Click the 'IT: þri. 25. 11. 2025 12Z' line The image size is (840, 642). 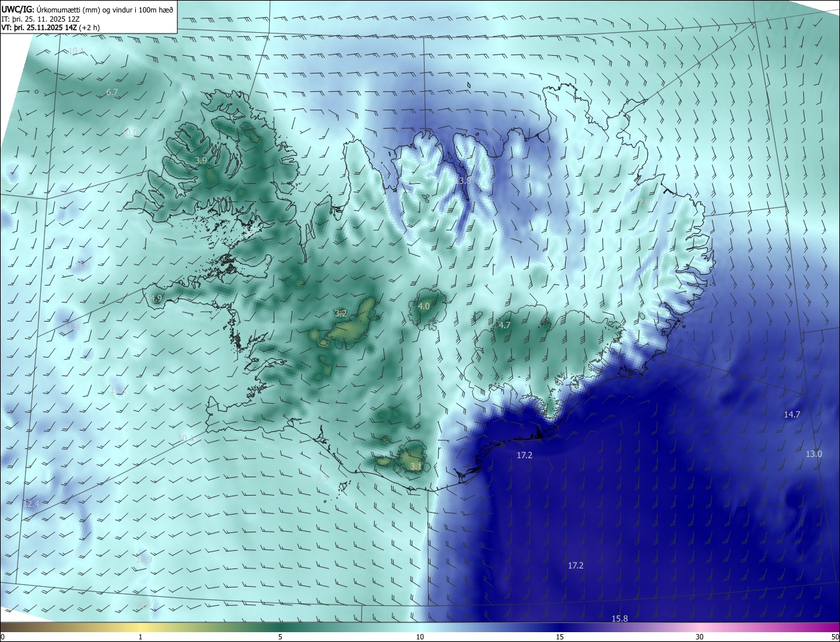point(41,19)
